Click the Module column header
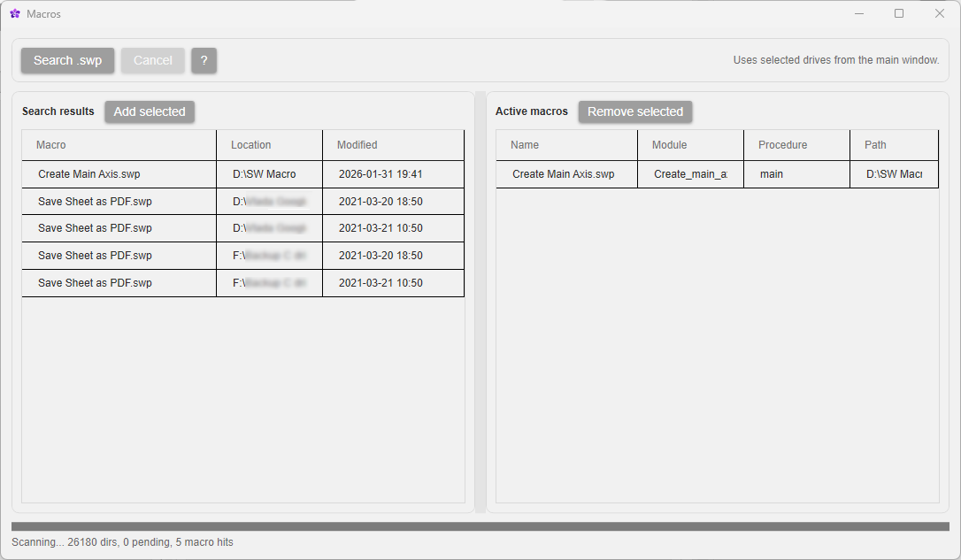The width and height of the screenshot is (961, 560). [x=669, y=145]
